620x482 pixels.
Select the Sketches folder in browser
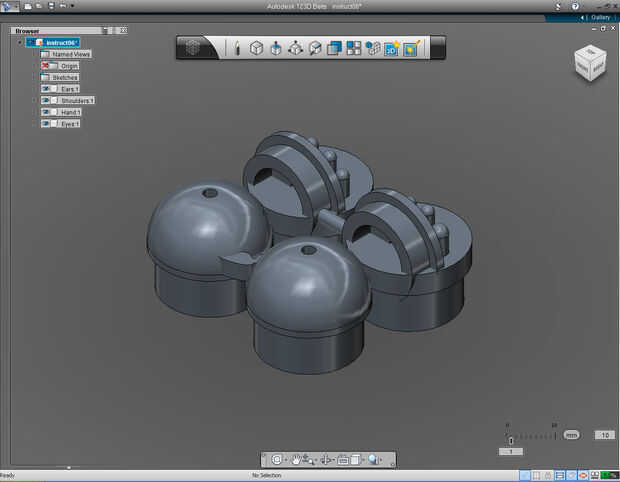coord(64,77)
